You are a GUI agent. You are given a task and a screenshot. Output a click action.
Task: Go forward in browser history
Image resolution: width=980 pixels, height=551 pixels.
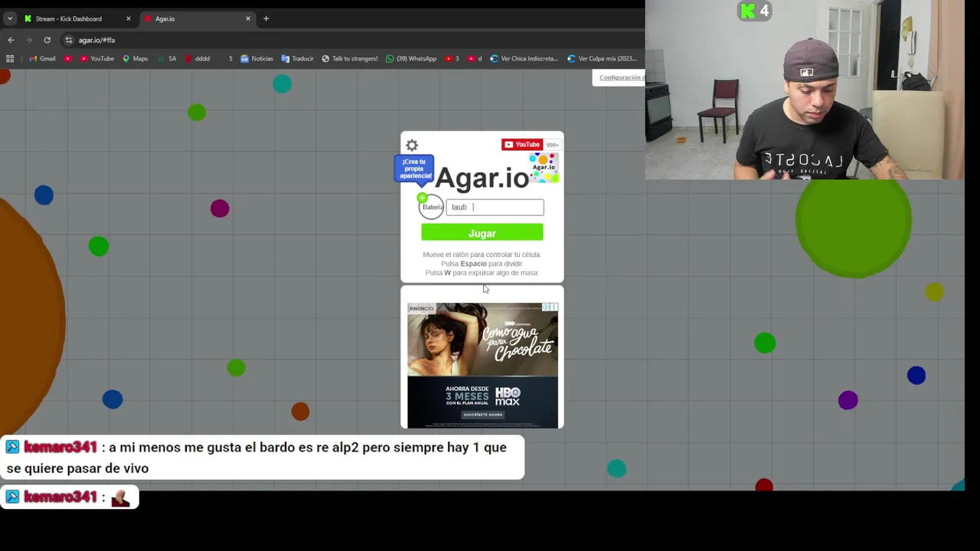(x=29, y=40)
